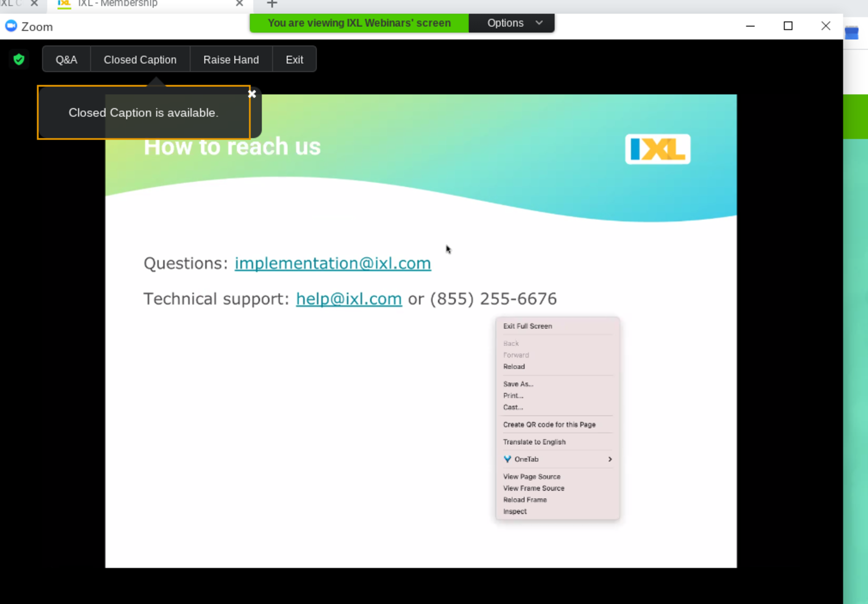The height and width of the screenshot is (604, 868).
Task: Choose Create QR code for this Page
Action: 549,424
